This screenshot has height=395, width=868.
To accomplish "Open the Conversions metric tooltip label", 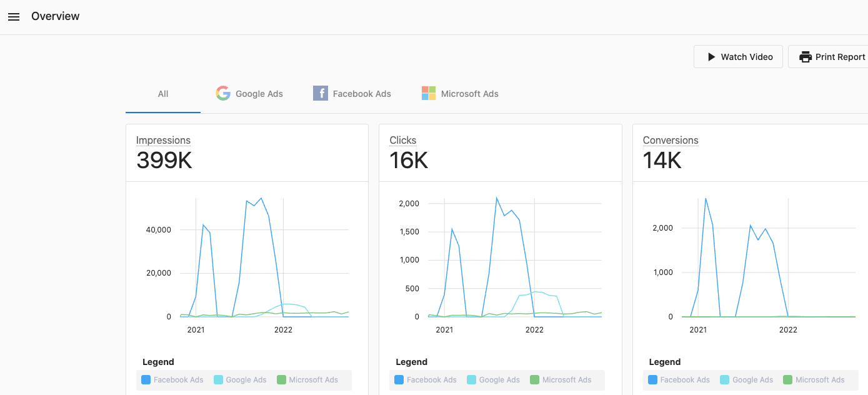I will [671, 140].
